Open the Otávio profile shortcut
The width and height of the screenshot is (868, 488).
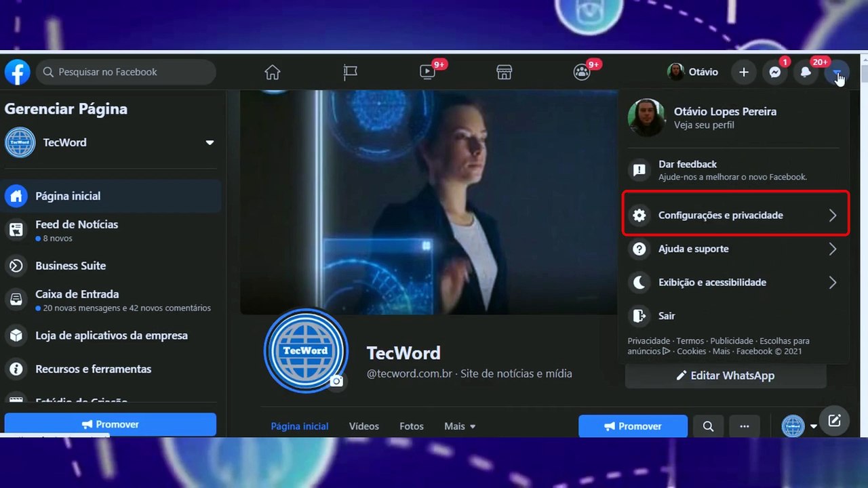[x=693, y=72]
